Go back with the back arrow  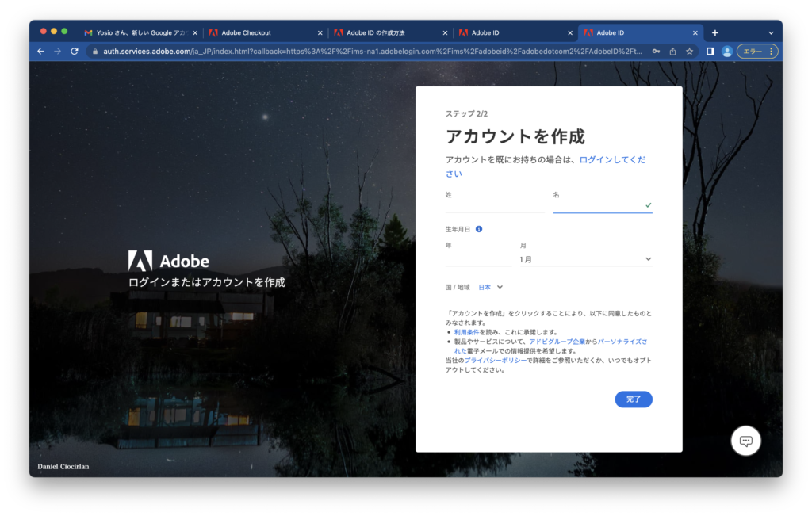click(40, 51)
